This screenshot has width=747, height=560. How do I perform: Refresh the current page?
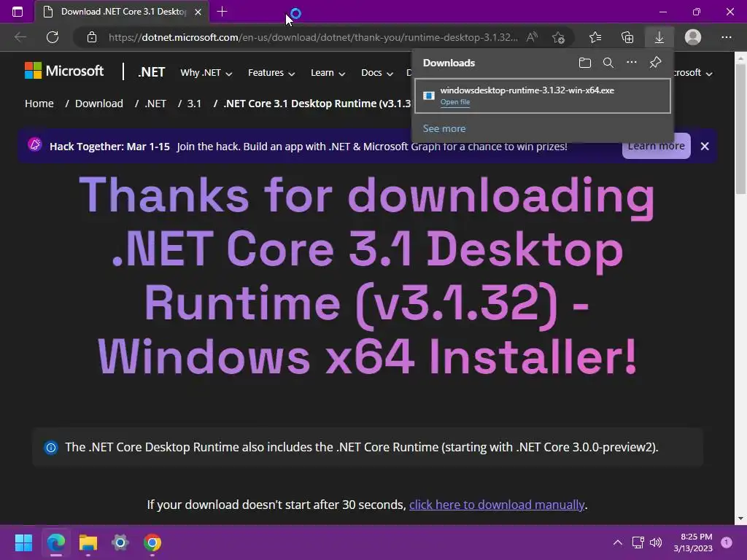[x=53, y=37]
